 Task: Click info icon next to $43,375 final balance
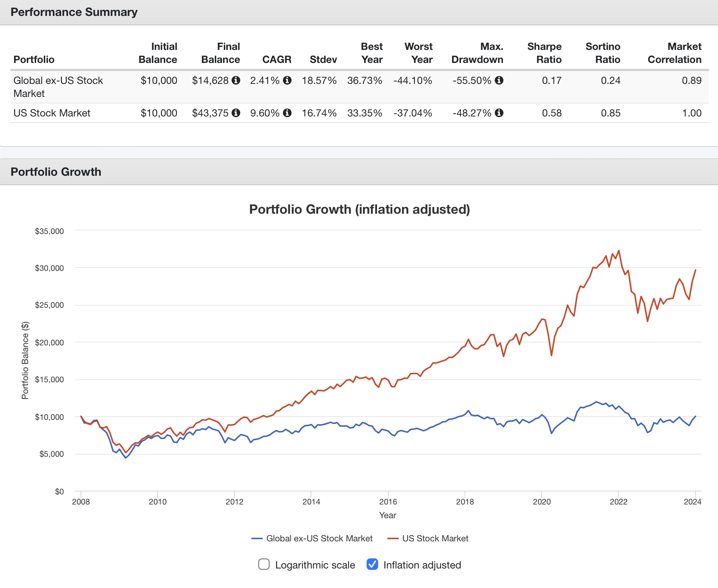tap(236, 113)
